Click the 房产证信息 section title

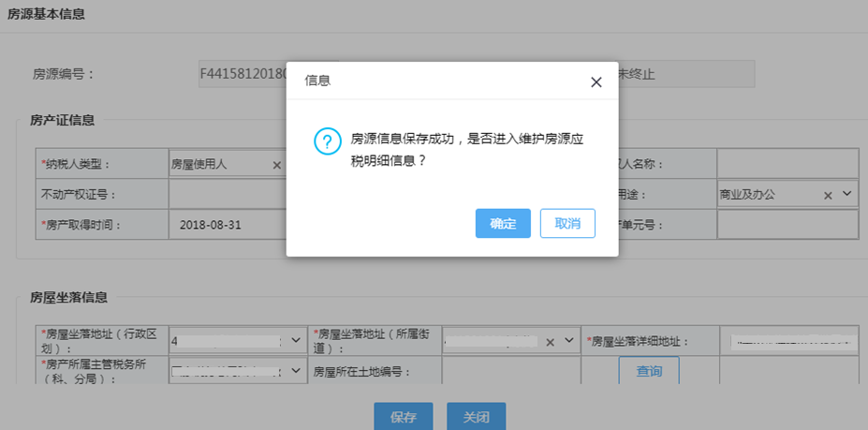62,120
